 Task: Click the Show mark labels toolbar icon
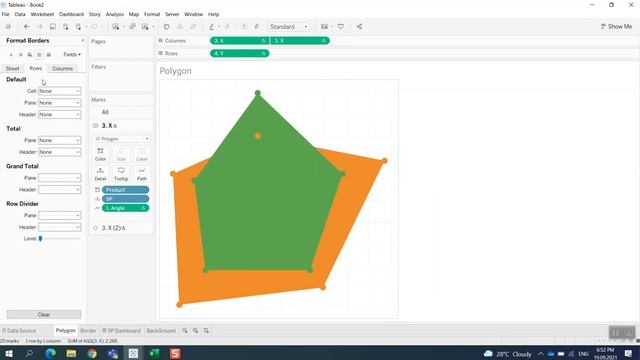click(244, 27)
